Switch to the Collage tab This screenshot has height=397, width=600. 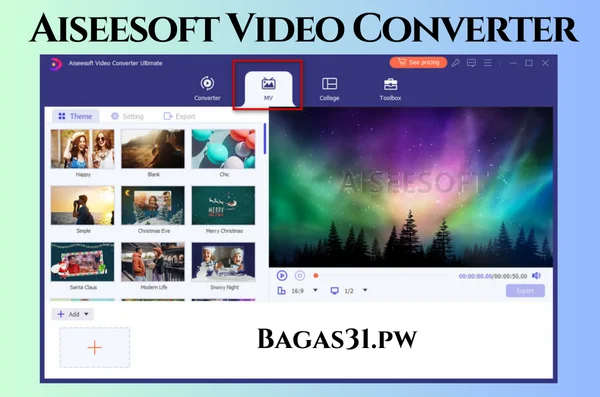click(329, 88)
